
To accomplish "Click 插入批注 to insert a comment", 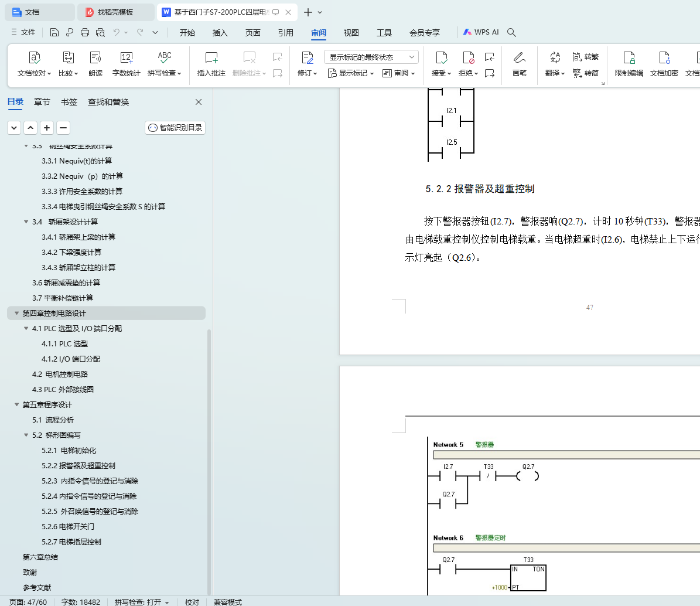I will pyautogui.click(x=211, y=64).
